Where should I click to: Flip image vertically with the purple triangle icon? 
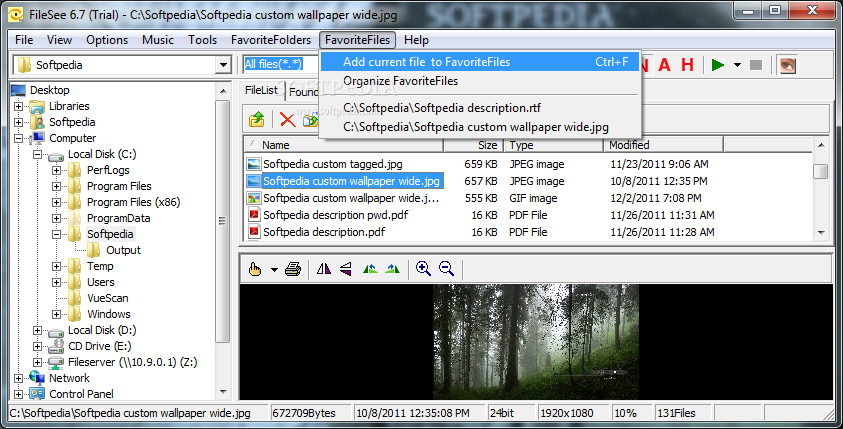346,269
